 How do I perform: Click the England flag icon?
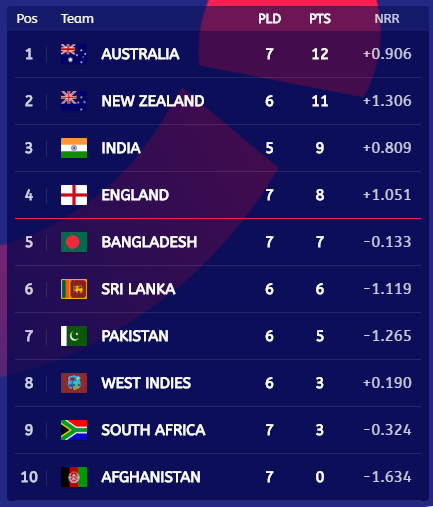point(74,195)
